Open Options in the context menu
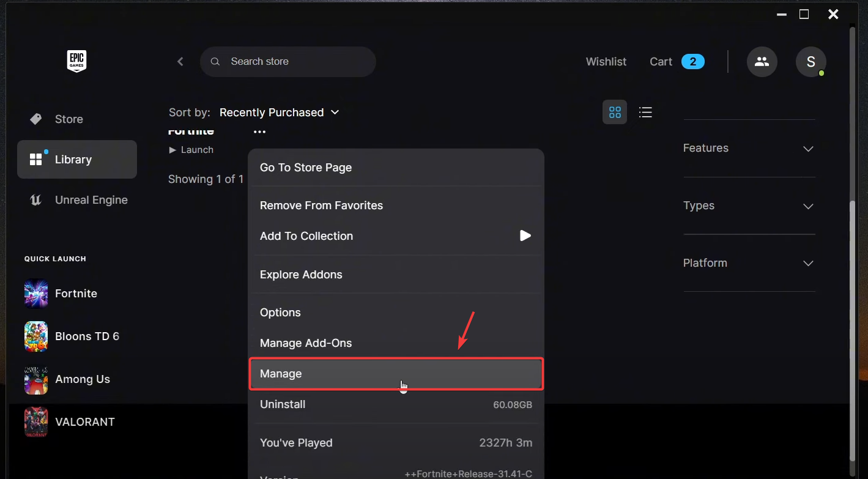The height and width of the screenshot is (479, 868). [396, 313]
